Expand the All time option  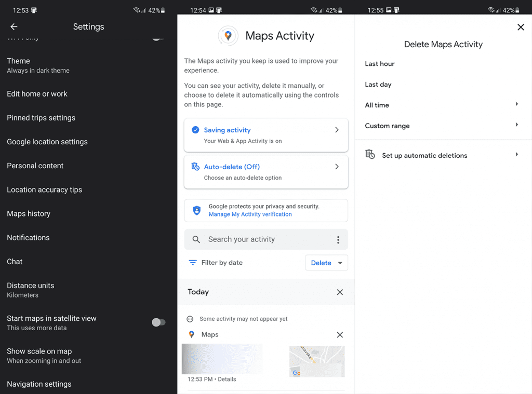[516, 104]
